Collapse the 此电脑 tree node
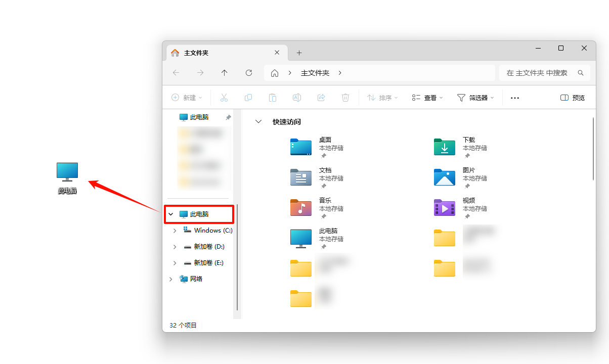The height and width of the screenshot is (364, 609). (x=171, y=214)
